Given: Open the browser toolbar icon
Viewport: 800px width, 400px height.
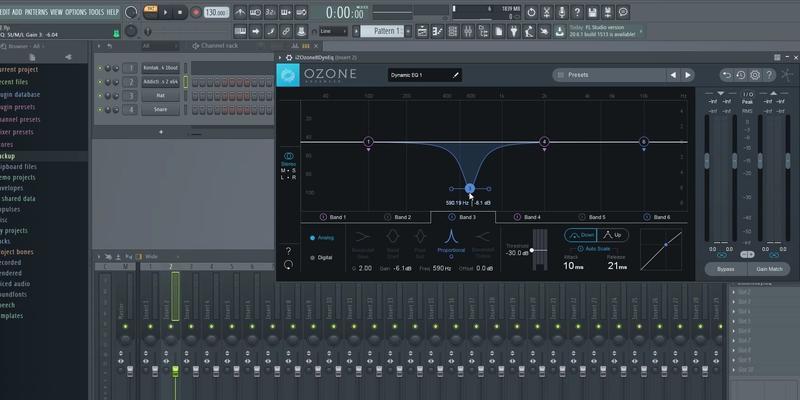Looking at the screenshot, I should [483, 31].
